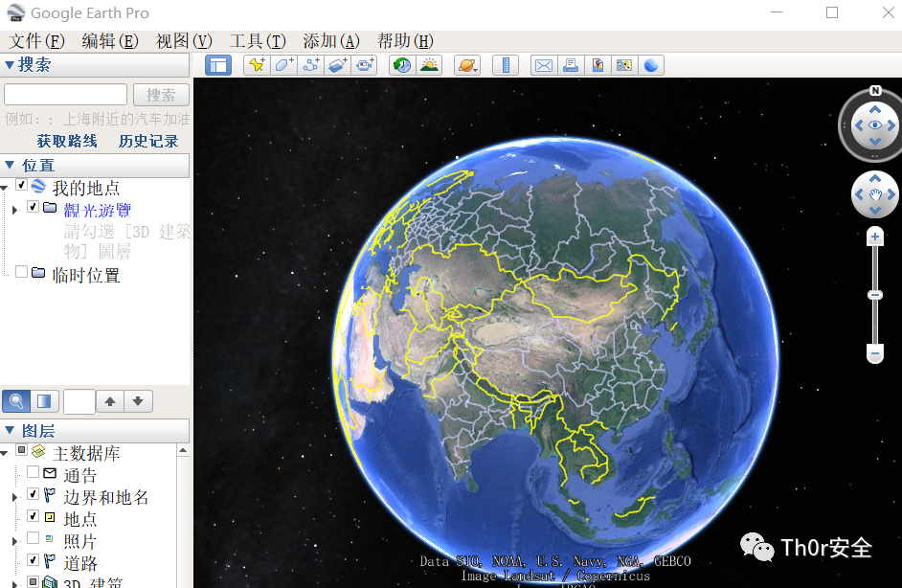
Task: Add an image overlay
Action: (x=338, y=65)
